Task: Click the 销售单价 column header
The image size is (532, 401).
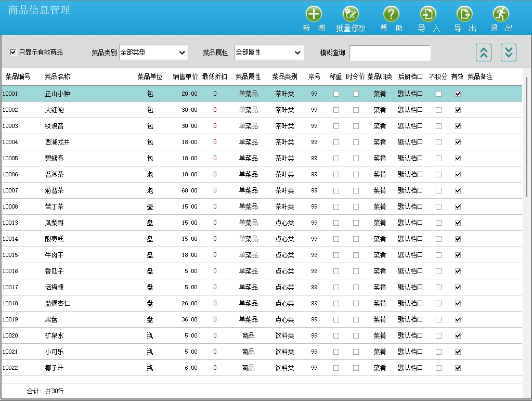Action: pos(185,77)
